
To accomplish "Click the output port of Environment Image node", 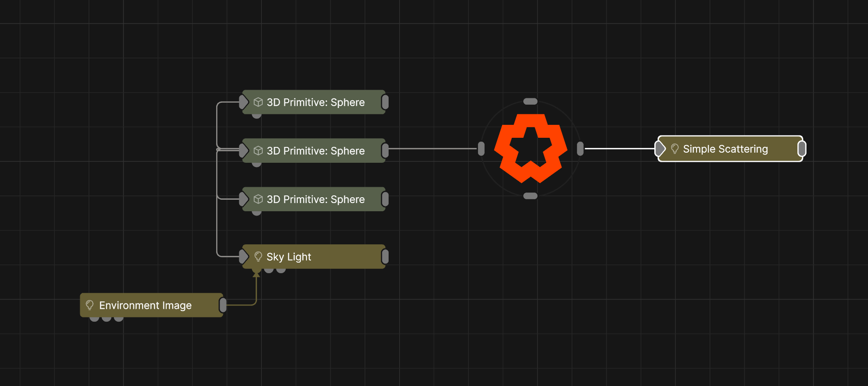I will click(x=223, y=305).
